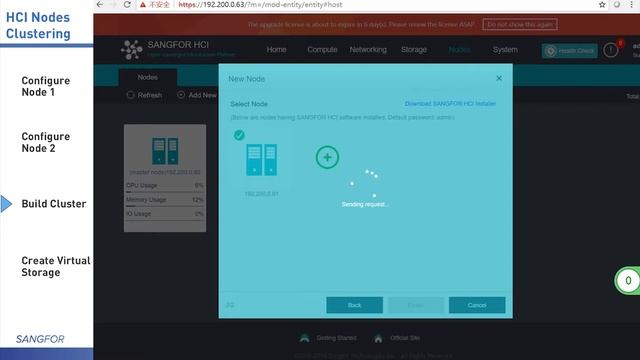
Task: Click the green plus add node icon
Action: 327,157
